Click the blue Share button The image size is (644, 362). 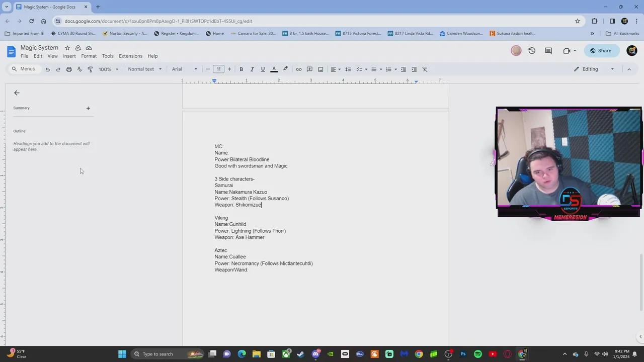coord(601,50)
